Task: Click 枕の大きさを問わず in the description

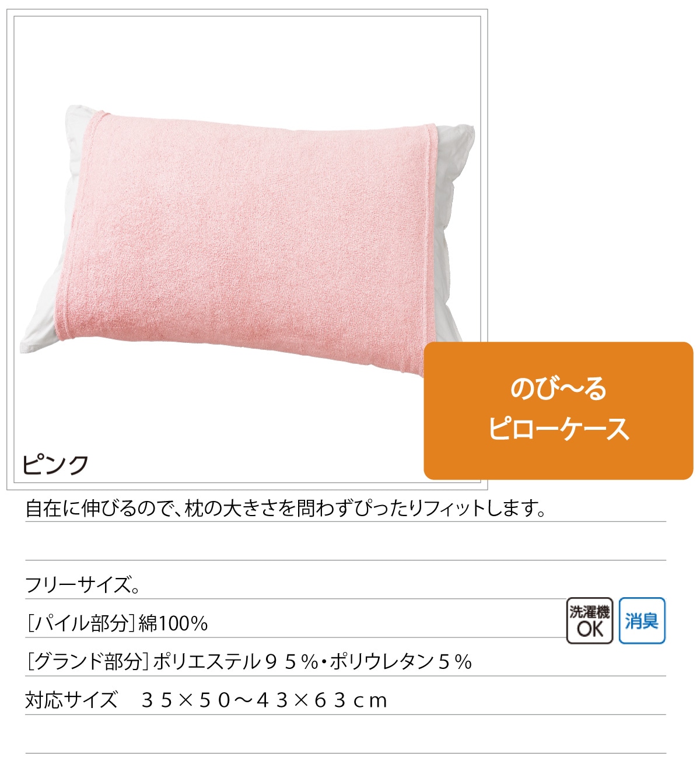Action: [250, 509]
